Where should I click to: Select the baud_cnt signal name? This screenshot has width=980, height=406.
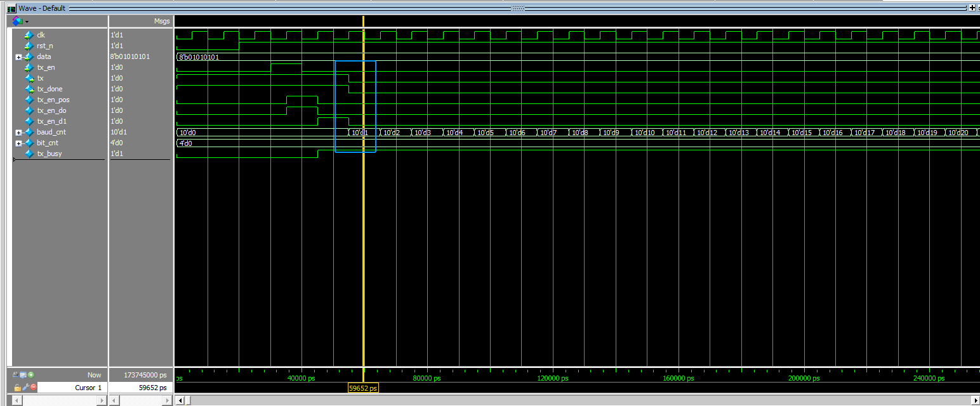[x=51, y=132]
